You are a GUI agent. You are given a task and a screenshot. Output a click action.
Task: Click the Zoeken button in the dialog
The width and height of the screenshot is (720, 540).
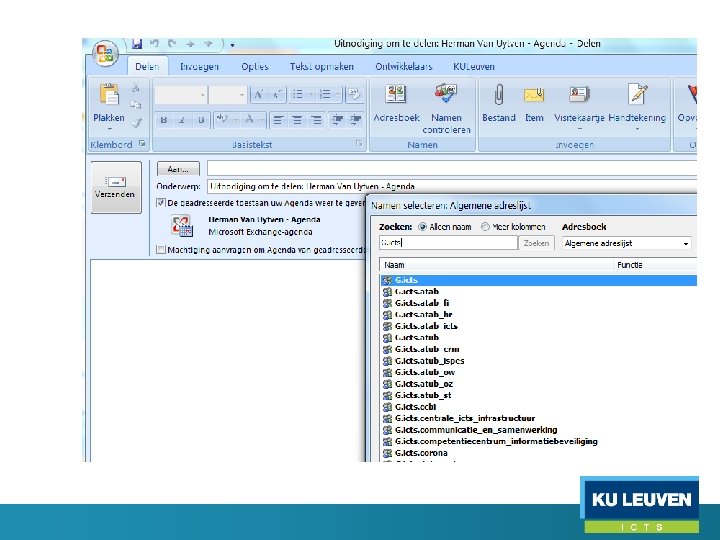coord(536,243)
